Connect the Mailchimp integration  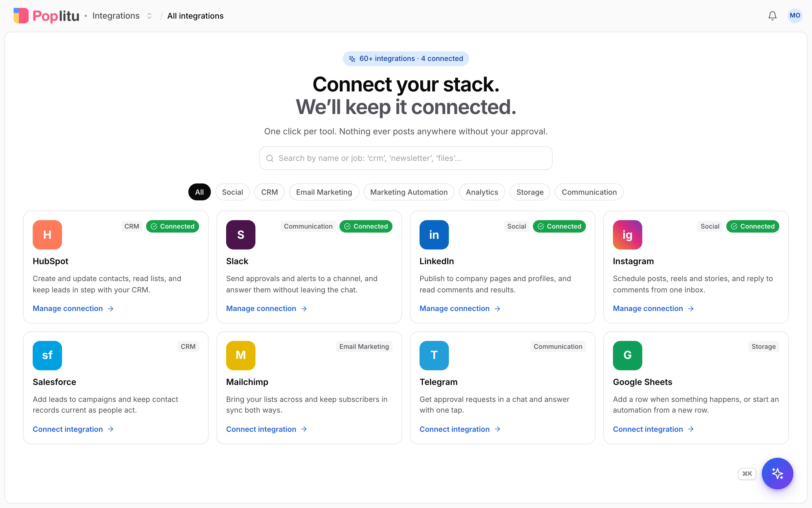pyautogui.click(x=266, y=429)
